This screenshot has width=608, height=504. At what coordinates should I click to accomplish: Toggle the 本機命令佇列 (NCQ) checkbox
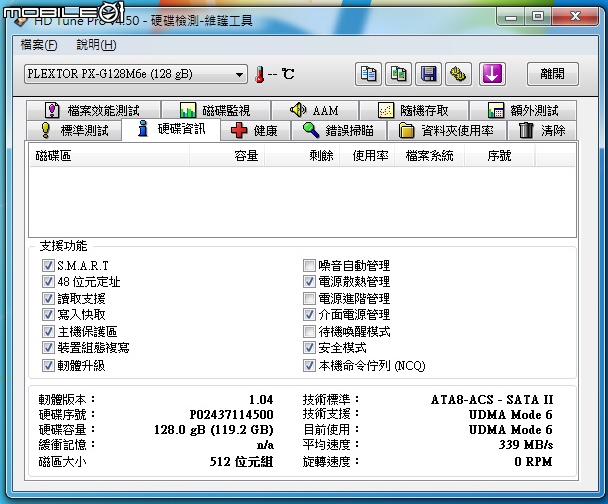coord(309,365)
